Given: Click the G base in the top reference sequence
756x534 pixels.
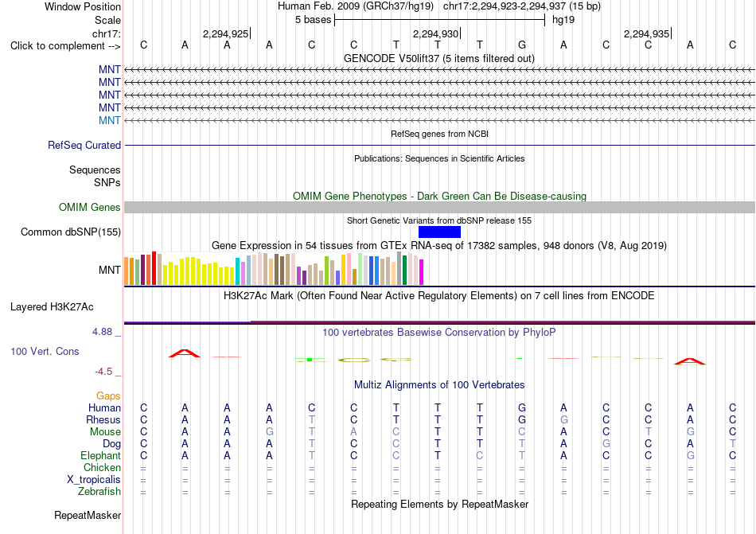Looking at the screenshot, I should [522, 45].
